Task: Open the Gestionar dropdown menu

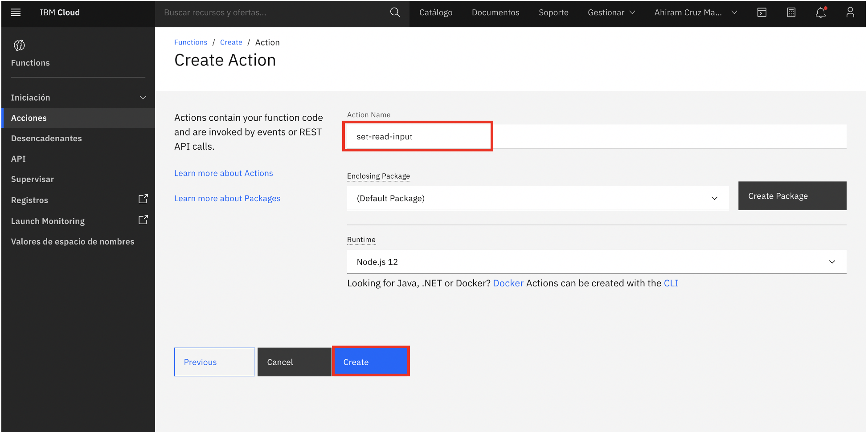Action: [x=611, y=12]
